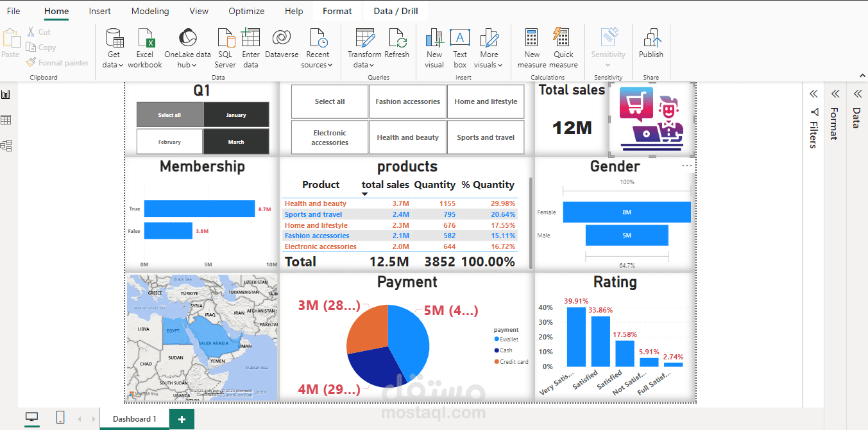
Task: Click the Refresh queries icon
Action: [x=398, y=39]
